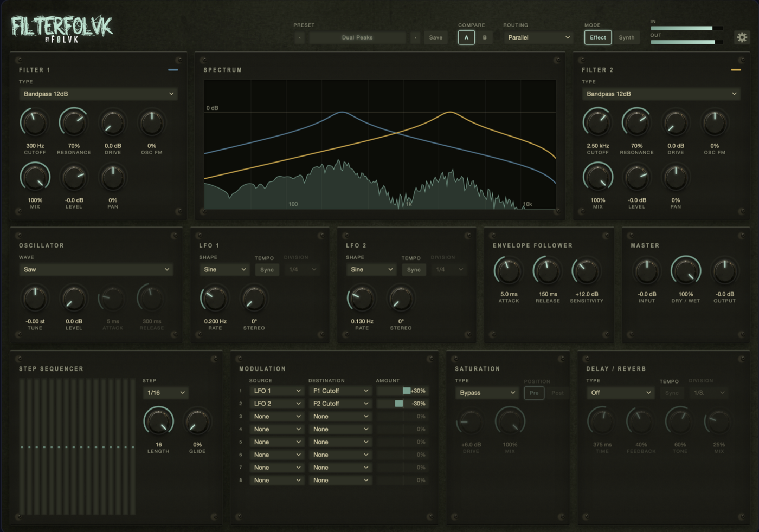Screen dimensions: 759x532
Task: Save the current preset
Action: click(x=436, y=37)
